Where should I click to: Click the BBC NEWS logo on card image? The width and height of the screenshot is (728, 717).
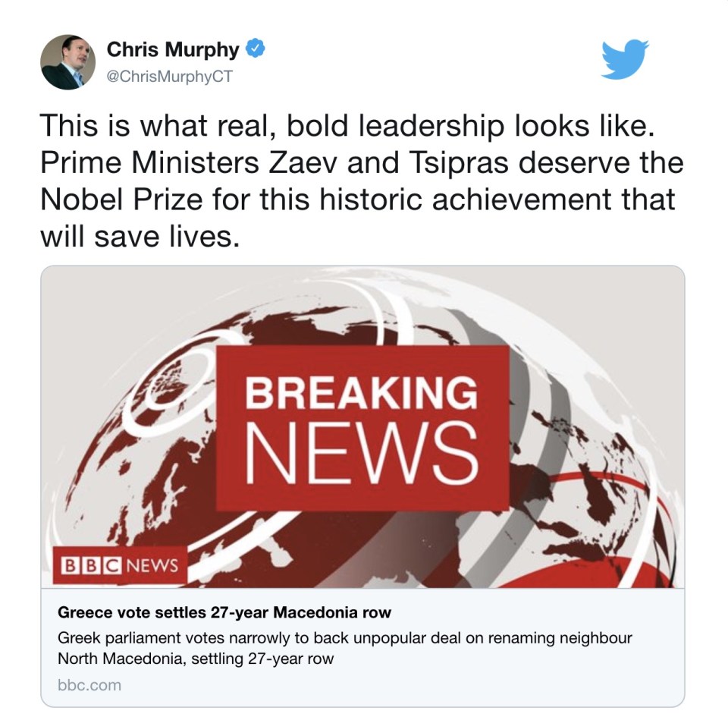(x=120, y=565)
